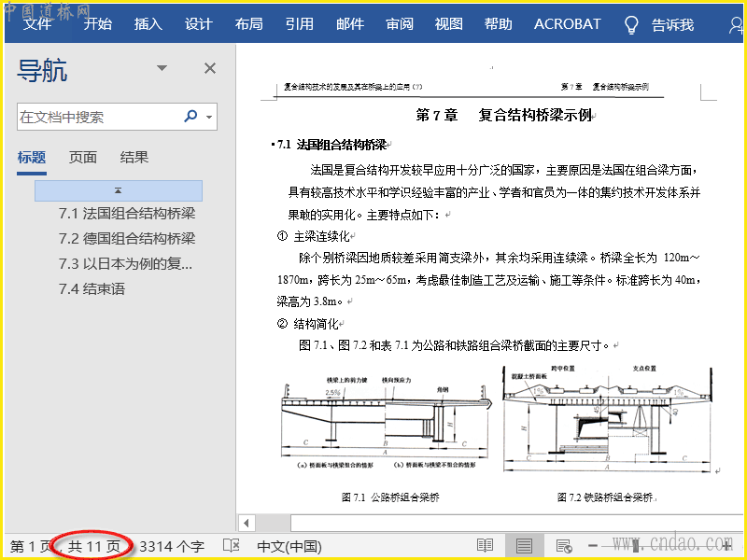This screenshot has height=560, width=747.
Task: Open the 插入 ribbon tab
Action: 148,24
